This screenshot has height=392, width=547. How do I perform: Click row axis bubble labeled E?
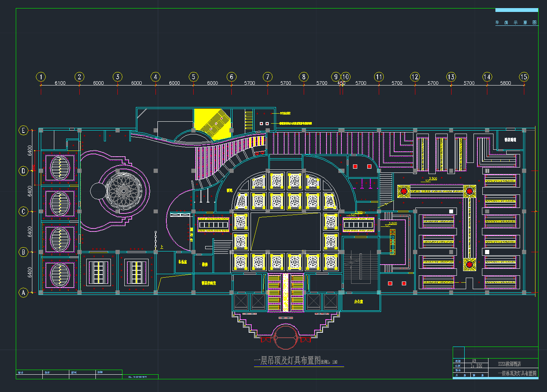[x=23, y=131]
